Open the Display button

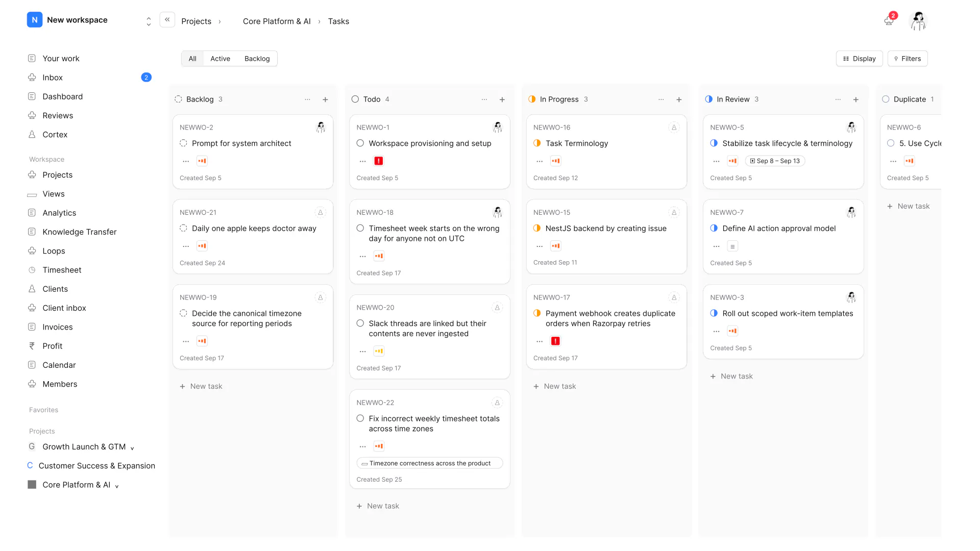pos(859,59)
